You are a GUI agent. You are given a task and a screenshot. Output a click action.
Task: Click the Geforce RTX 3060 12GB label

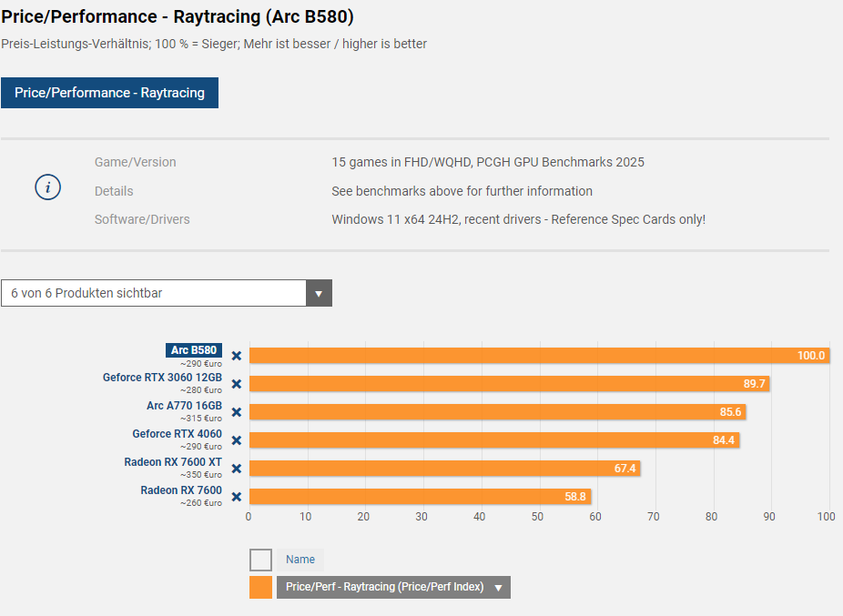[162, 378]
